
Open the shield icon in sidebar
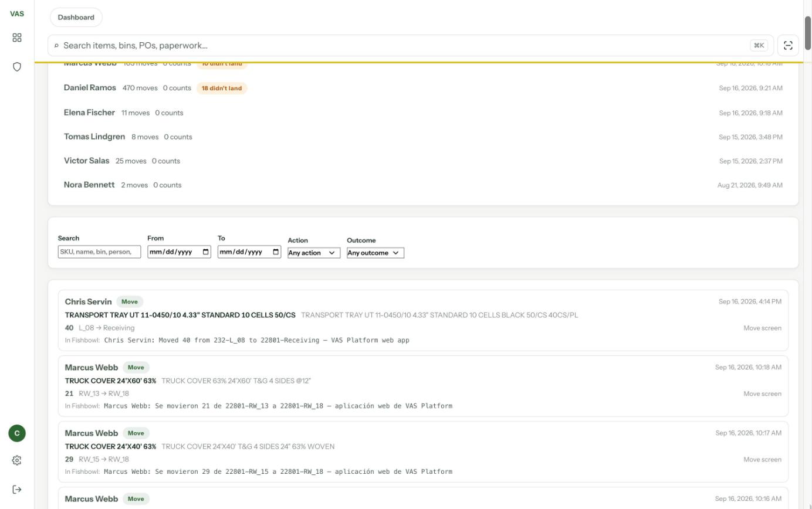coord(17,67)
